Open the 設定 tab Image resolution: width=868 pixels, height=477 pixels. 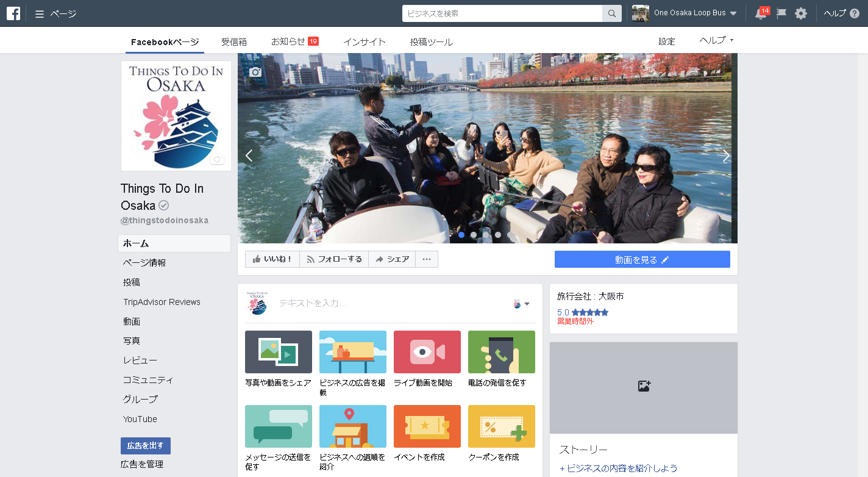pos(667,41)
